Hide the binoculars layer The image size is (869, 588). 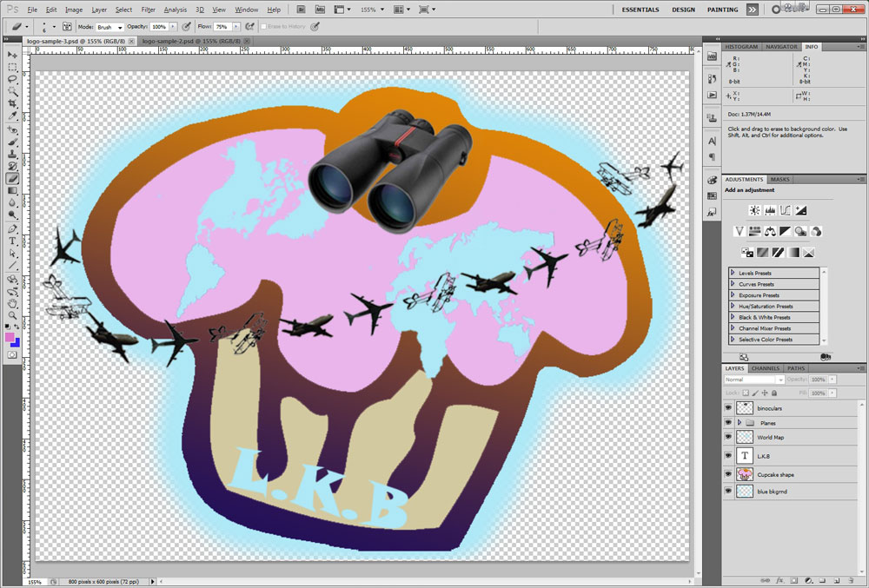click(x=728, y=407)
